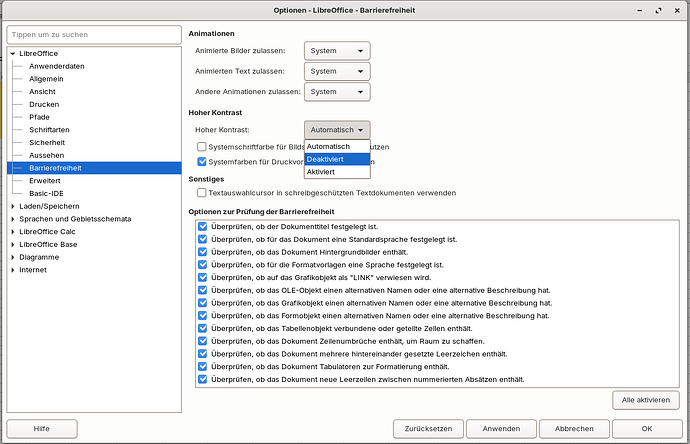Enable Textauswahlcursor in schreibgeschützten Textdokumenten
Image resolution: width=690 pixels, height=444 pixels.
pos(202,192)
